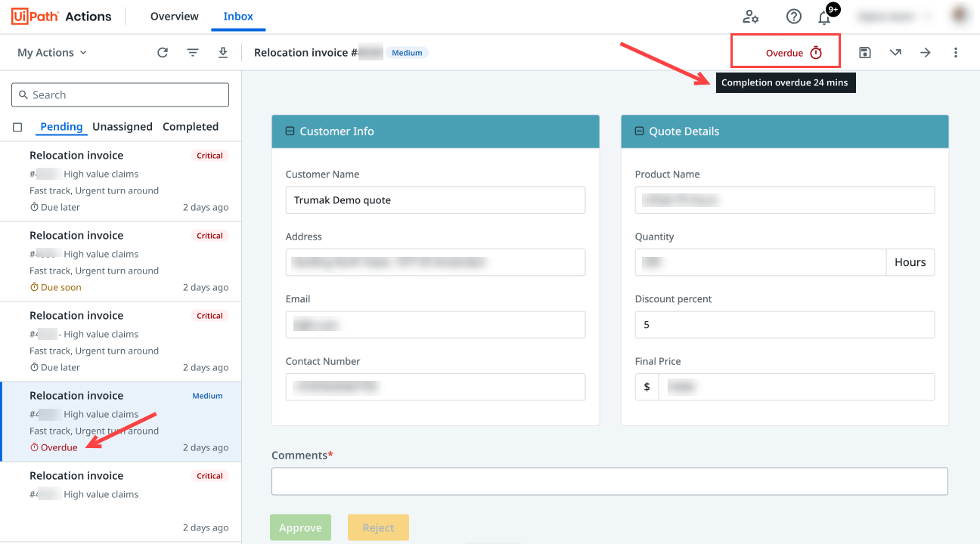Click the save action icon
This screenshot has width=980, height=544.
(865, 53)
